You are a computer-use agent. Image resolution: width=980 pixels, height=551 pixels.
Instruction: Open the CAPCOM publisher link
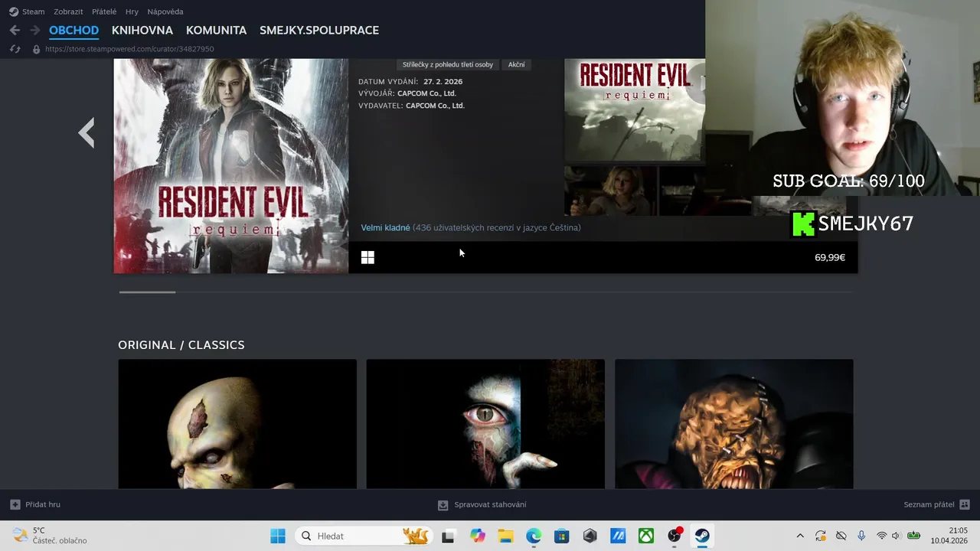pos(435,106)
